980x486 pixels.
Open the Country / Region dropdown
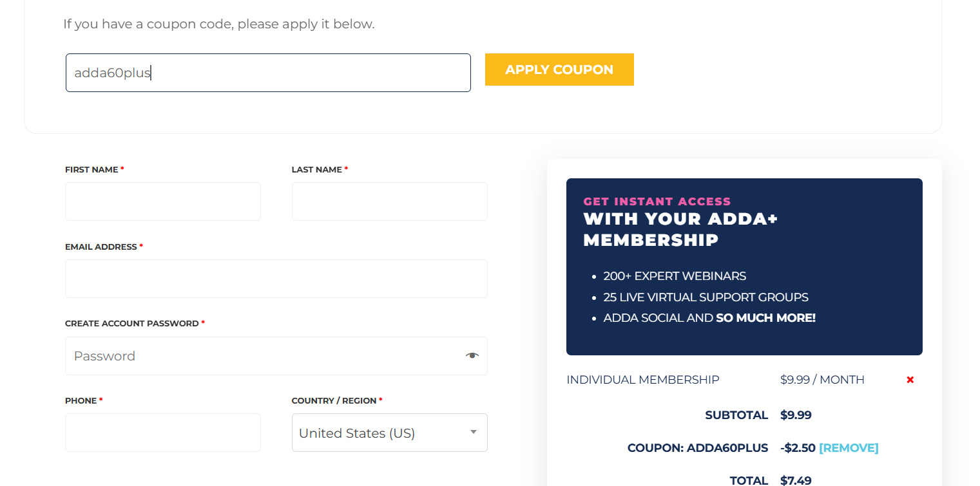[389, 433]
